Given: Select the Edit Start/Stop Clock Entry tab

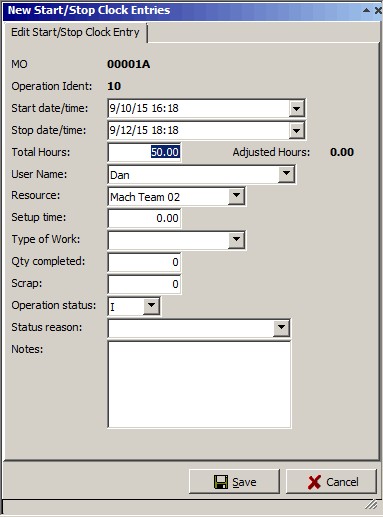Looking at the screenshot, I should (x=75, y=32).
